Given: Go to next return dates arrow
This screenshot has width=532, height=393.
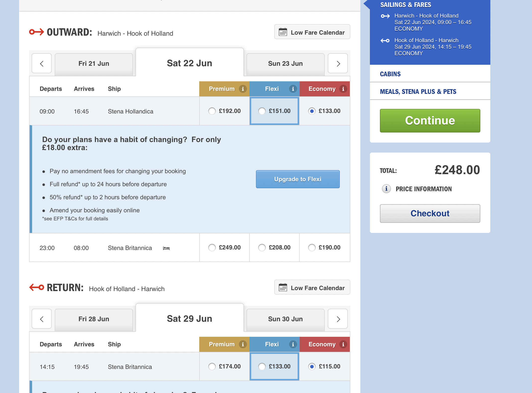Looking at the screenshot, I should pyautogui.click(x=338, y=319).
